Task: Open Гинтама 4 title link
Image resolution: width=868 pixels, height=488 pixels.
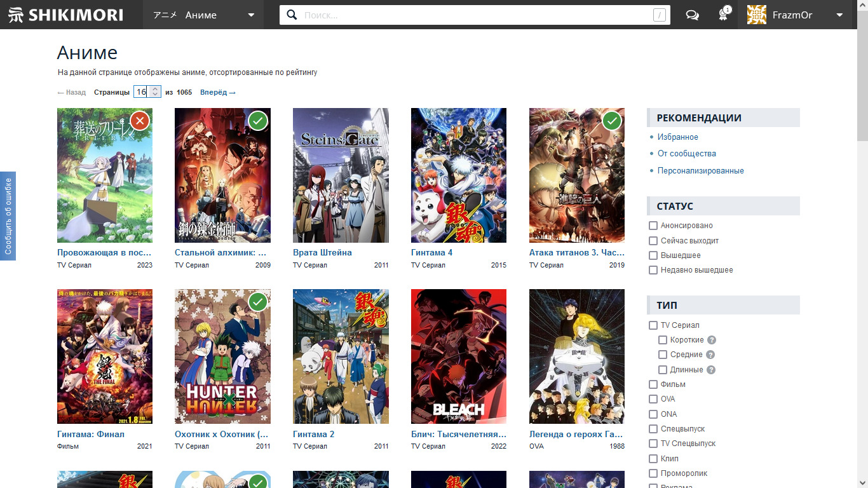Action: pyautogui.click(x=432, y=253)
